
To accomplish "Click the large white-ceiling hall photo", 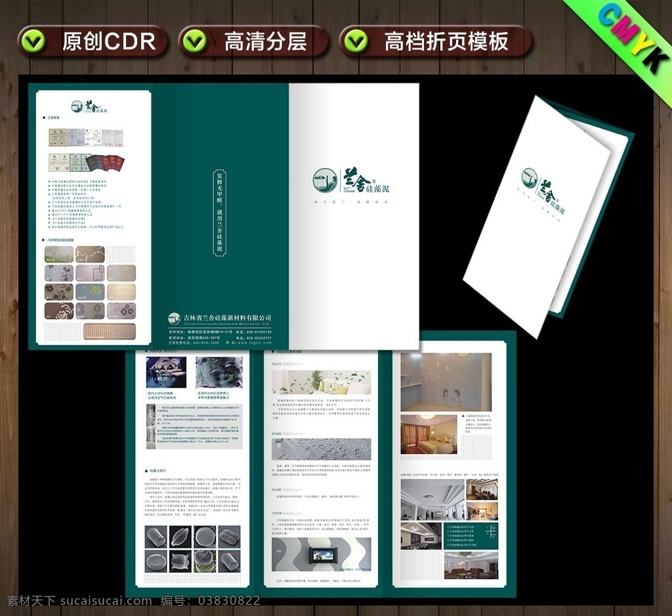I will point(432,500).
